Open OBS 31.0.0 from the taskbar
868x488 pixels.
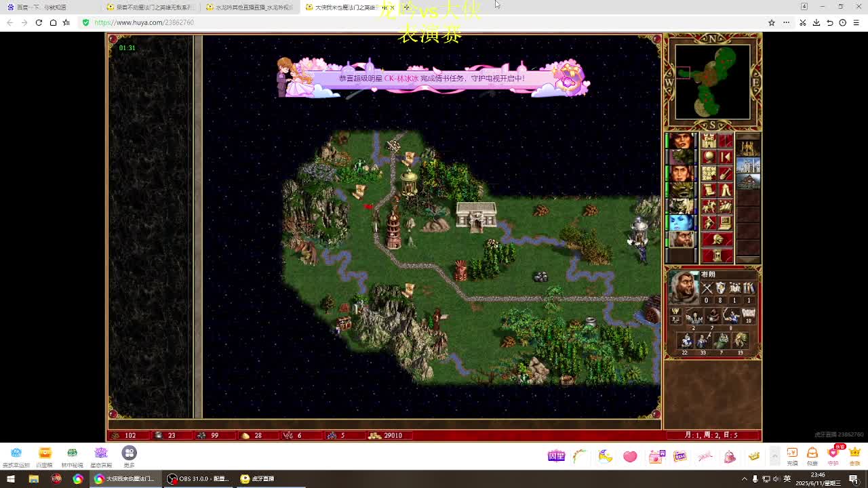[x=198, y=479]
